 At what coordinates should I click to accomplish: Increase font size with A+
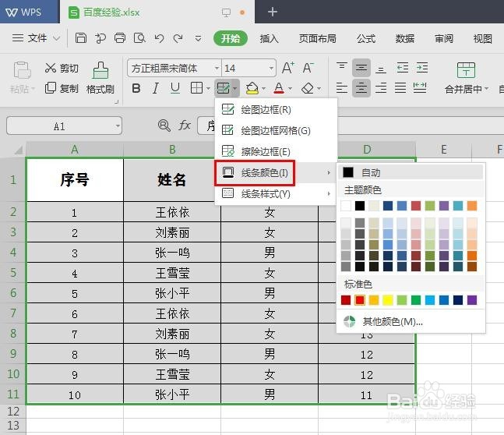click(288, 68)
